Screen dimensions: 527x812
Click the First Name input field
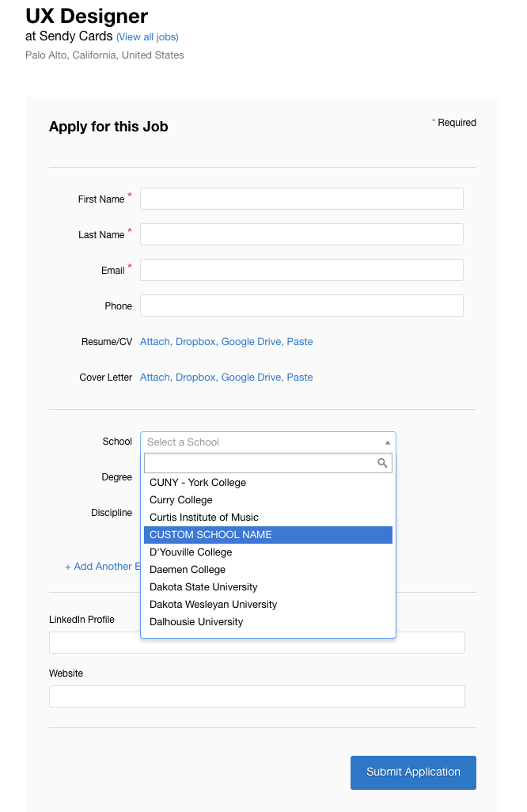301,199
